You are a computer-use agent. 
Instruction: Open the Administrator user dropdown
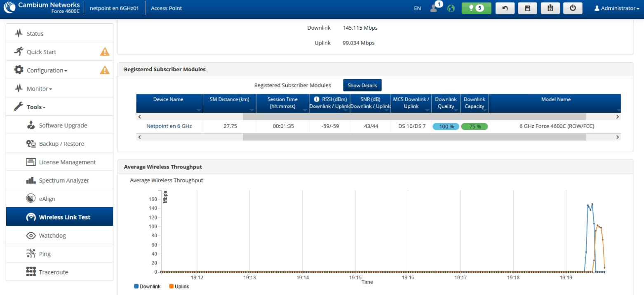point(616,8)
